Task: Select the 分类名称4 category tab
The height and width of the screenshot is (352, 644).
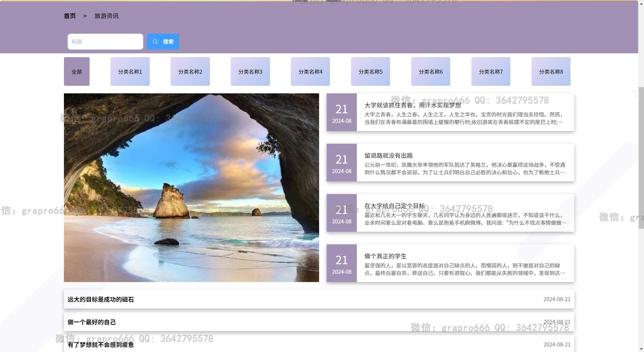Action: [x=310, y=71]
